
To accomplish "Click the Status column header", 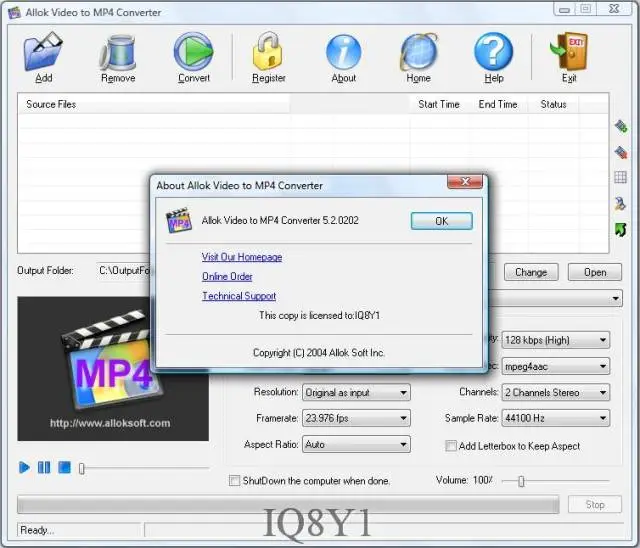I will [x=553, y=104].
